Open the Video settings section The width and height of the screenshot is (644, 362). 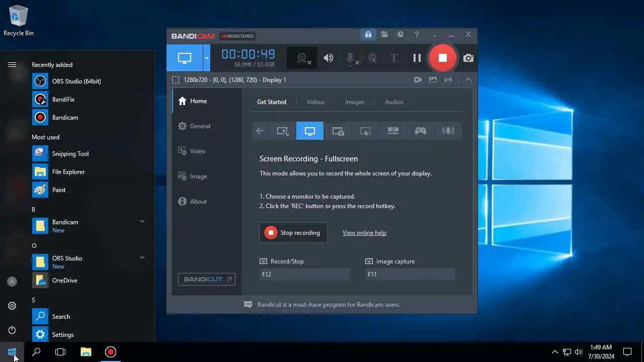(207, 151)
